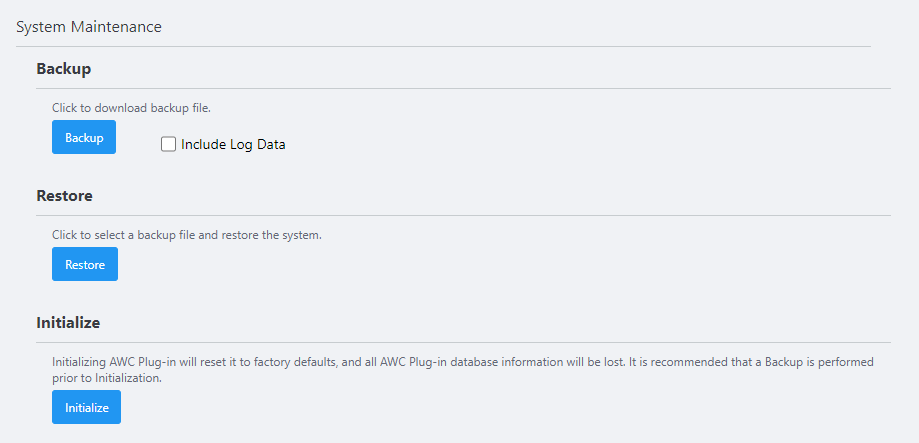Select the System Maintenance page title
The image size is (919, 443).
coord(89,27)
